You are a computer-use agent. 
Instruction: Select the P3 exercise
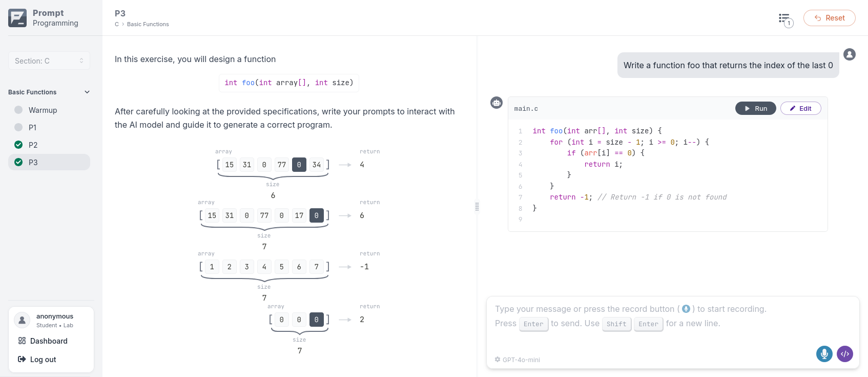[49, 162]
